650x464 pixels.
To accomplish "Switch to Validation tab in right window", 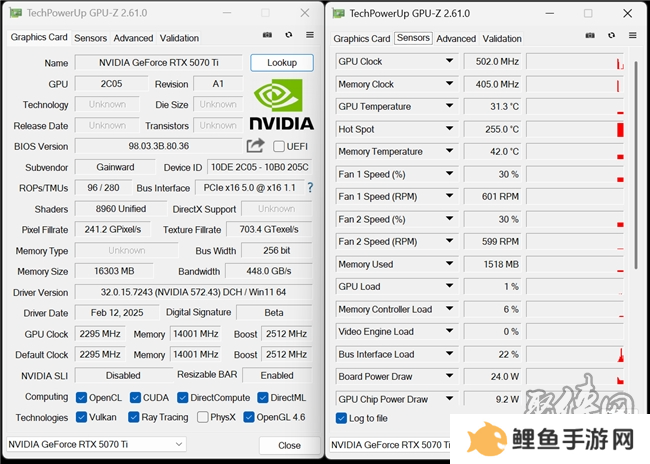I will (502, 39).
